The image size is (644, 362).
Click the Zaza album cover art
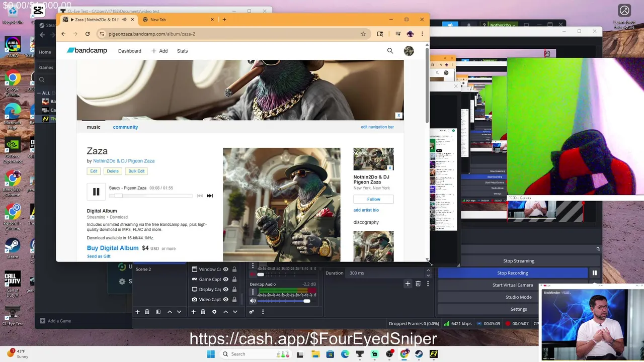coord(282,205)
